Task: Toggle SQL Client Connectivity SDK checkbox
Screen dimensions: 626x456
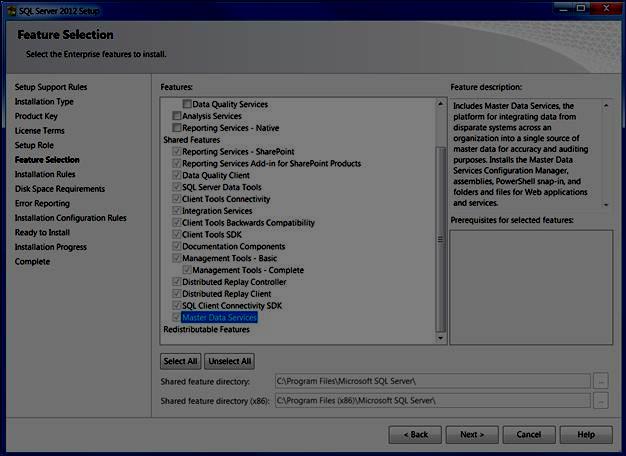Action: (x=176, y=305)
